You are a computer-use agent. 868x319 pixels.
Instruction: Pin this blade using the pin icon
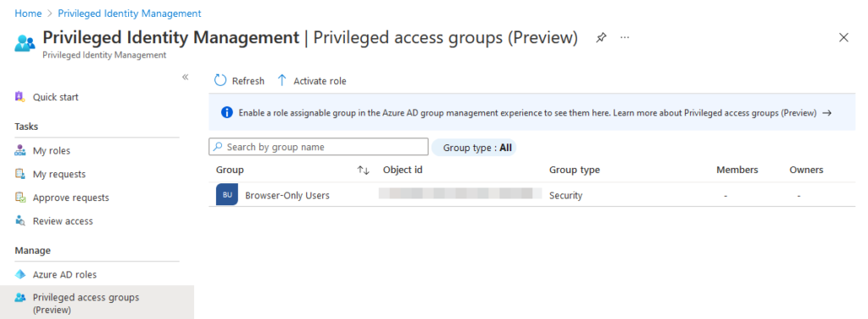(x=601, y=37)
